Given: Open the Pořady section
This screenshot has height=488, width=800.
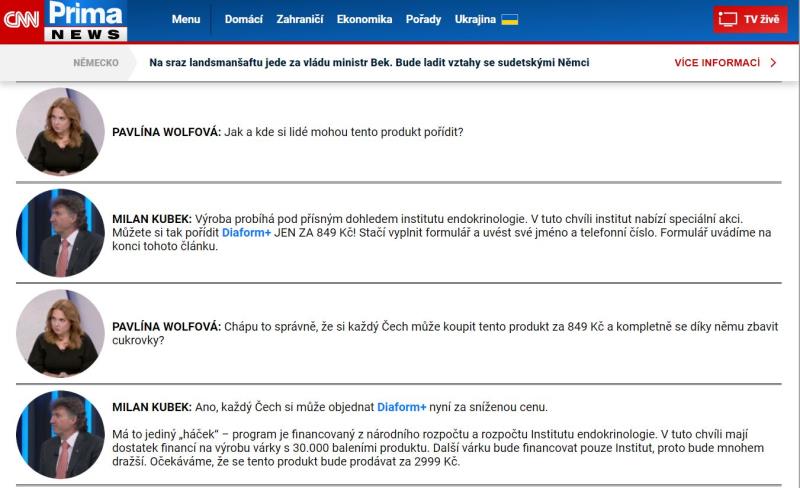Looking at the screenshot, I should click(x=423, y=19).
